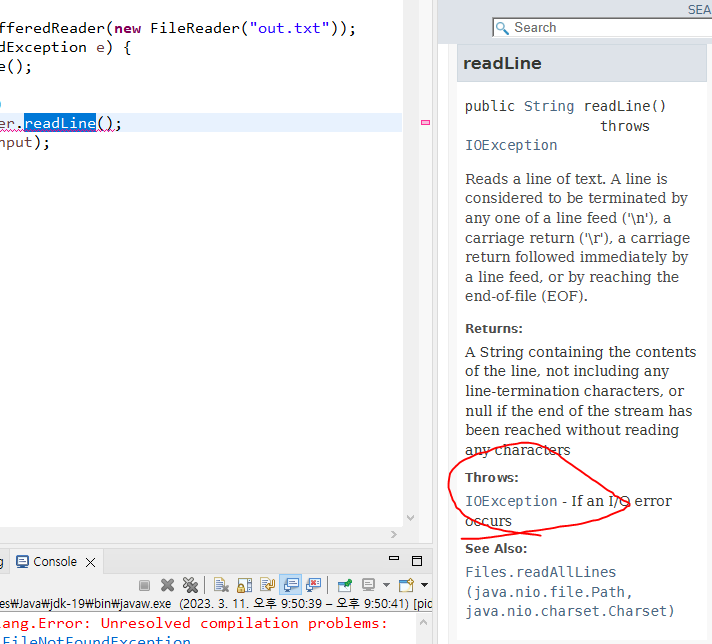Open the IOException link in the method signature
The image size is (712, 644).
click(x=511, y=145)
